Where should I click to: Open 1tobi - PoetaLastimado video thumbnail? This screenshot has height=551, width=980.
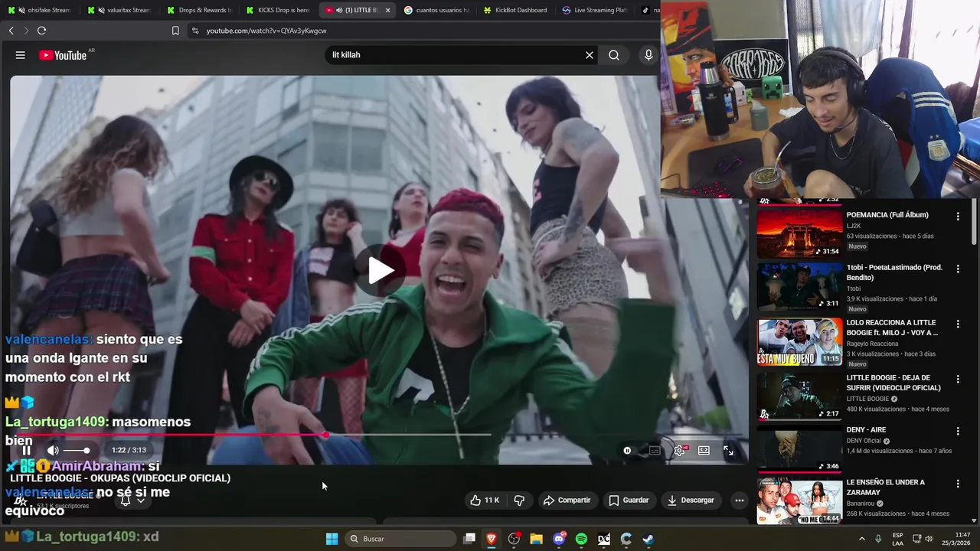coord(799,285)
